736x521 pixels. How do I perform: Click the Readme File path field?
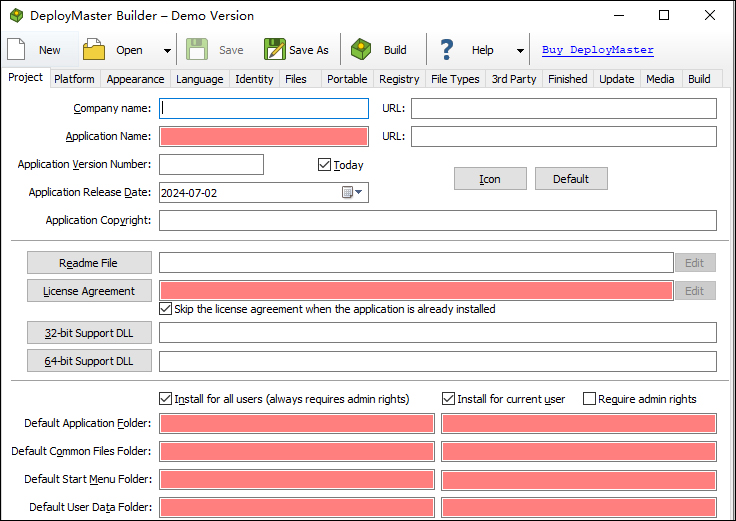click(416, 263)
